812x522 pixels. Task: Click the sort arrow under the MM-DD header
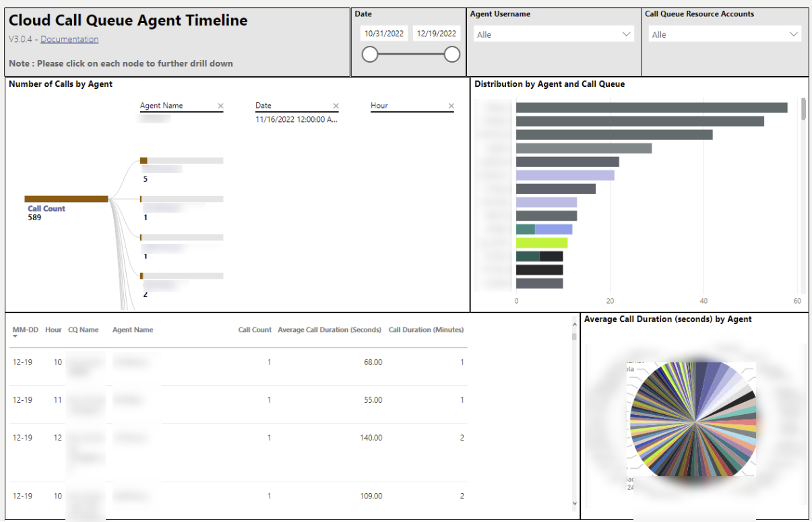click(x=15, y=337)
